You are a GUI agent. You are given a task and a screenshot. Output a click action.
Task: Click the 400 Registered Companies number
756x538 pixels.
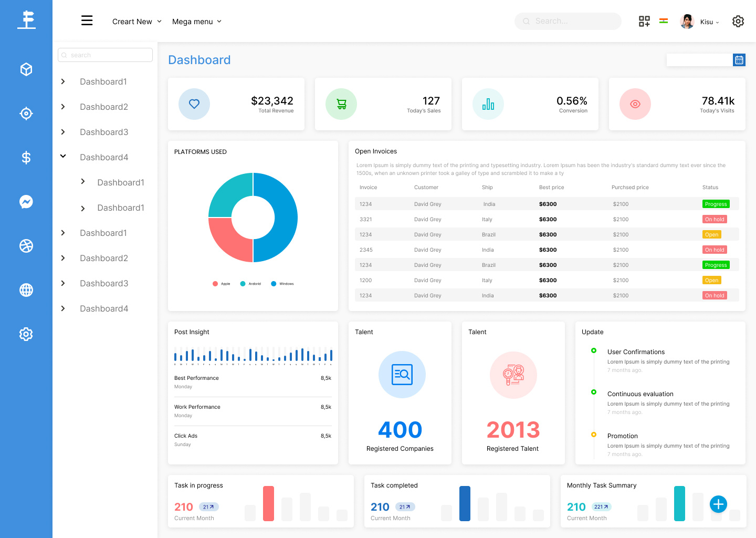(400, 430)
